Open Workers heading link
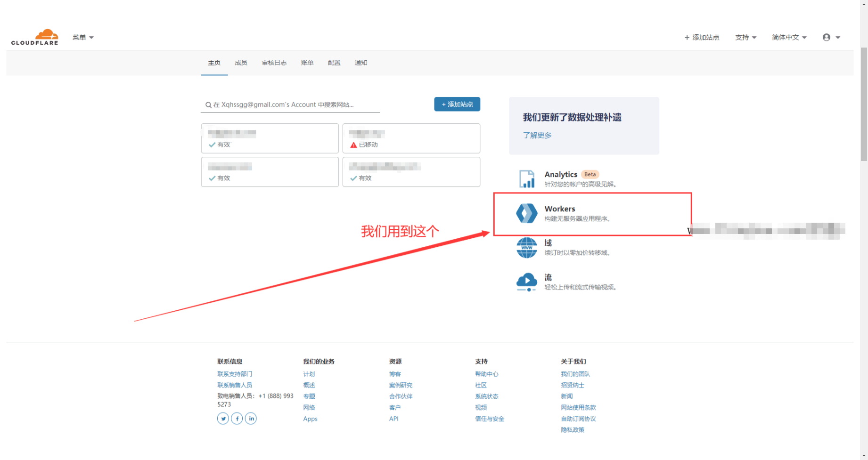Screen dimensions: 868x460 coord(560,209)
